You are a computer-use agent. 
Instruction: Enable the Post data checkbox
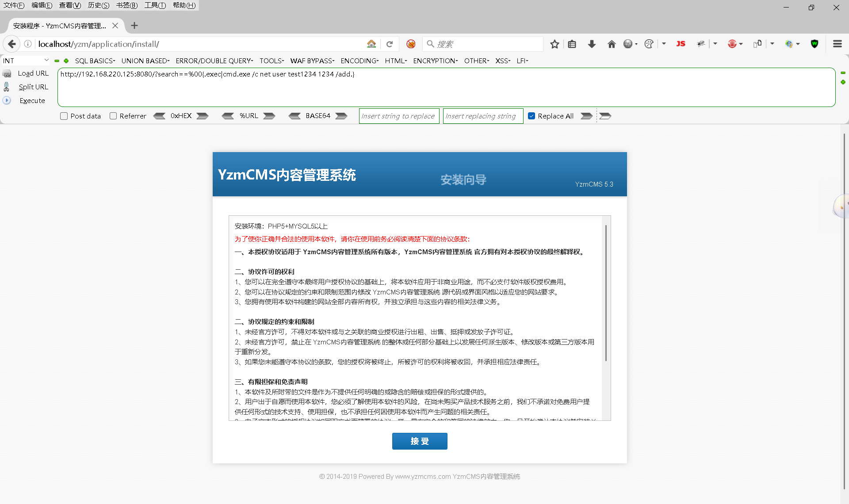click(x=64, y=116)
